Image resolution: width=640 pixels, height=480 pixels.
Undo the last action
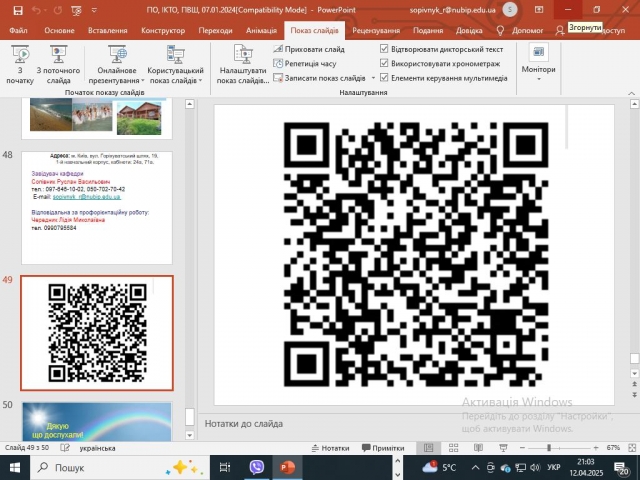[36, 10]
